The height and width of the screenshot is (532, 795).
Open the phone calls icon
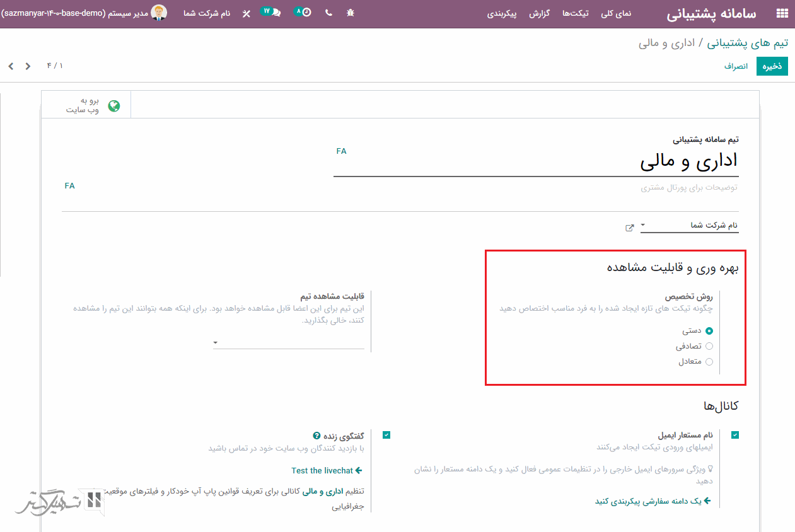[328, 13]
